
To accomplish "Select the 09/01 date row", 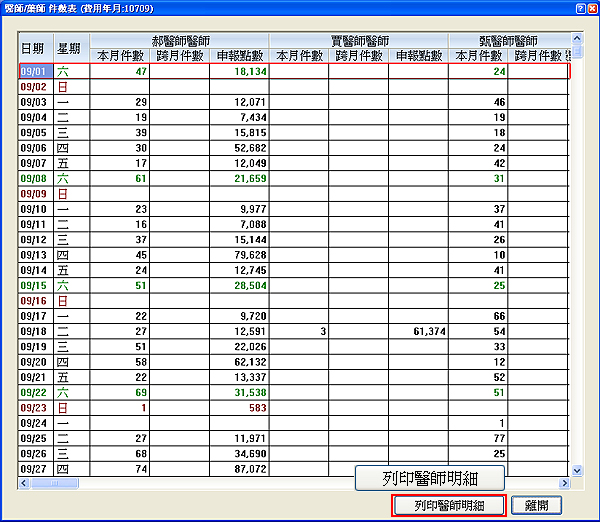I will point(35,72).
